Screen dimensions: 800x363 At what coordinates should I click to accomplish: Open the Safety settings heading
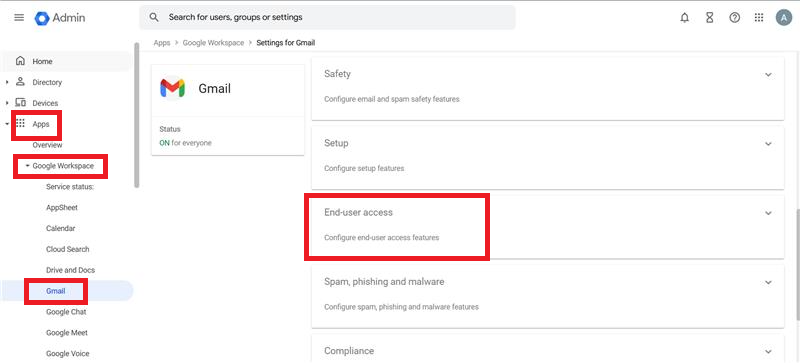(337, 74)
